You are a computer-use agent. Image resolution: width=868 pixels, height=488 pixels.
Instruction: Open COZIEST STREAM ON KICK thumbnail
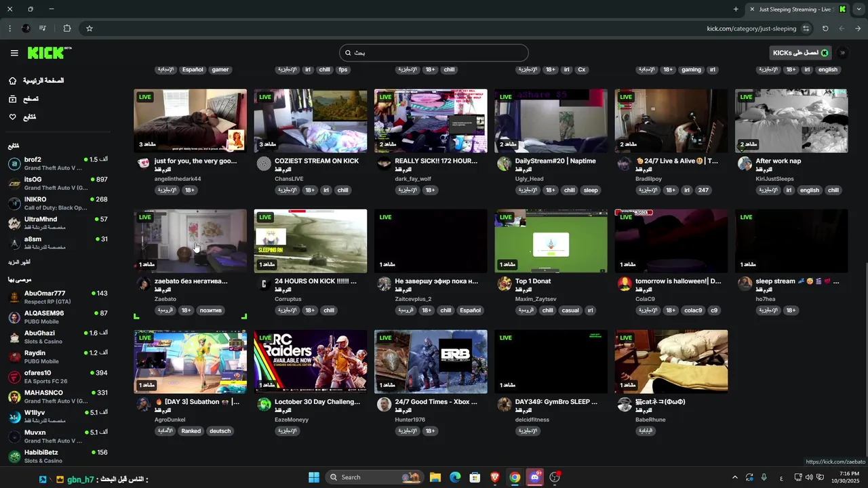[311, 121]
